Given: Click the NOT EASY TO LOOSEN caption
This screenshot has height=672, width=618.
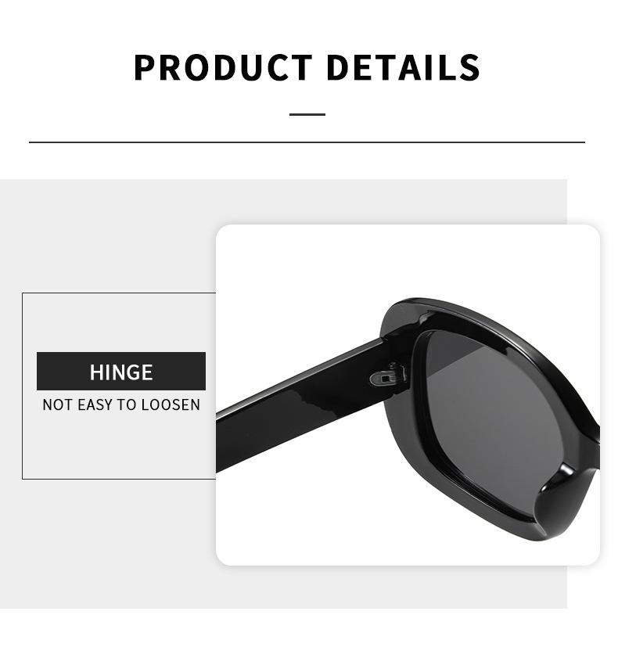Looking at the screenshot, I should [121, 404].
